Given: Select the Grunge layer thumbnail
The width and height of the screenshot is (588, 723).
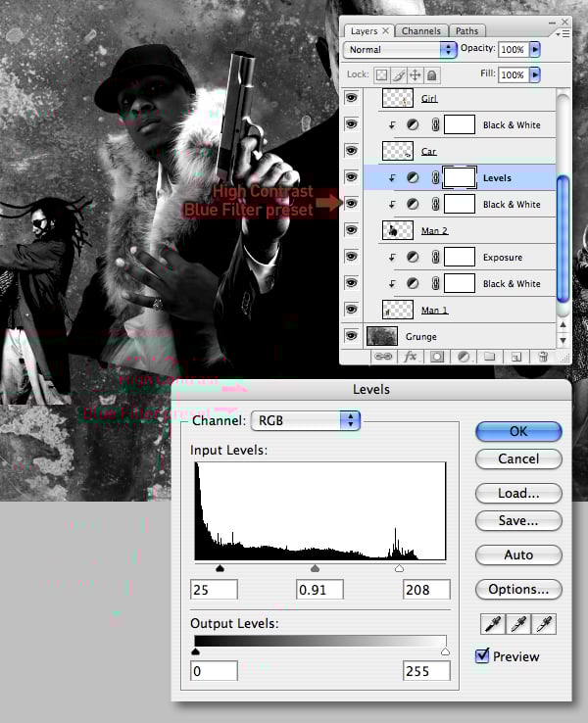Looking at the screenshot, I should point(382,336).
